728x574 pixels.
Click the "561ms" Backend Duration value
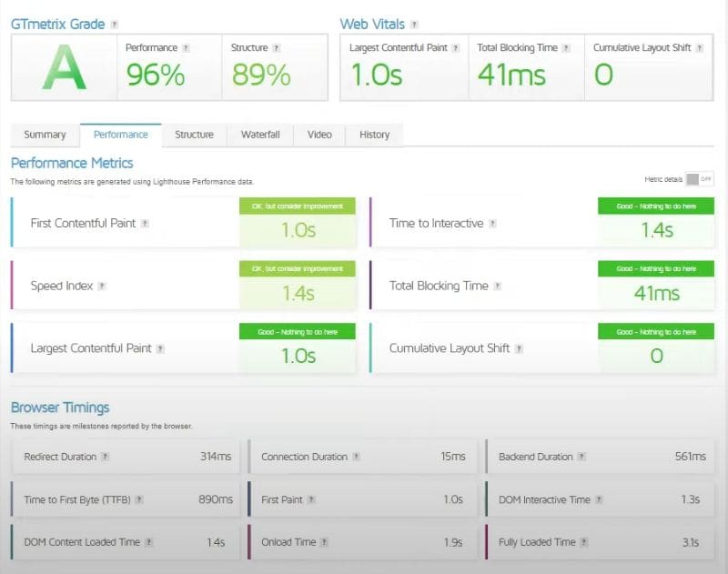691,457
